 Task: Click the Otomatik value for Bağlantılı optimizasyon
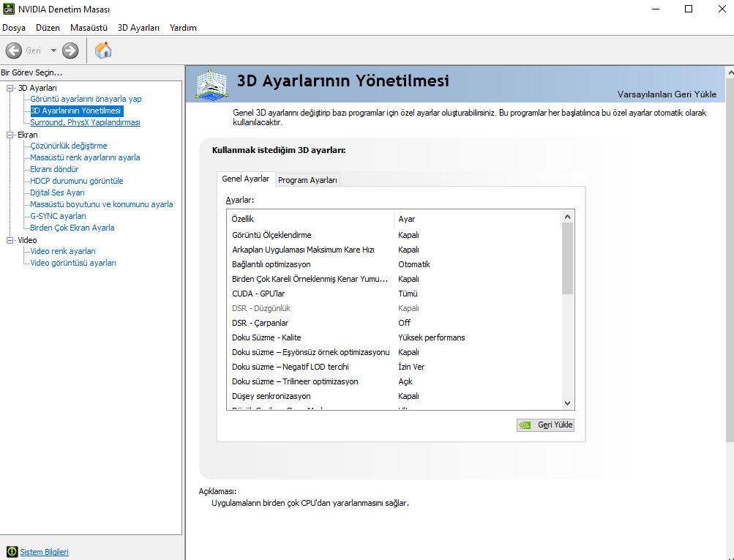pos(413,264)
